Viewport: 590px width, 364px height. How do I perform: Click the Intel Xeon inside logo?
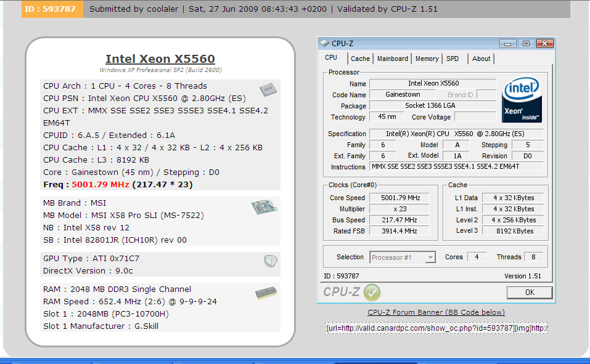click(522, 100)
